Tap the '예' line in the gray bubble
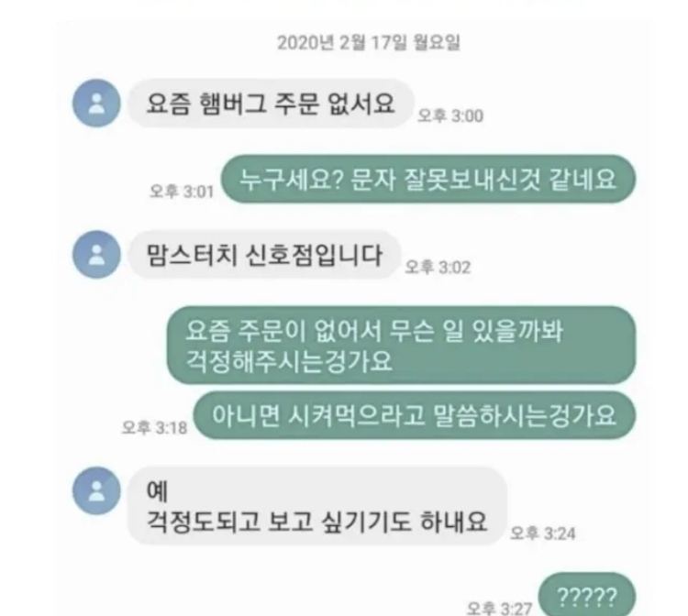The height and width of the screenshot is (616, 688). tap(157, 490)
